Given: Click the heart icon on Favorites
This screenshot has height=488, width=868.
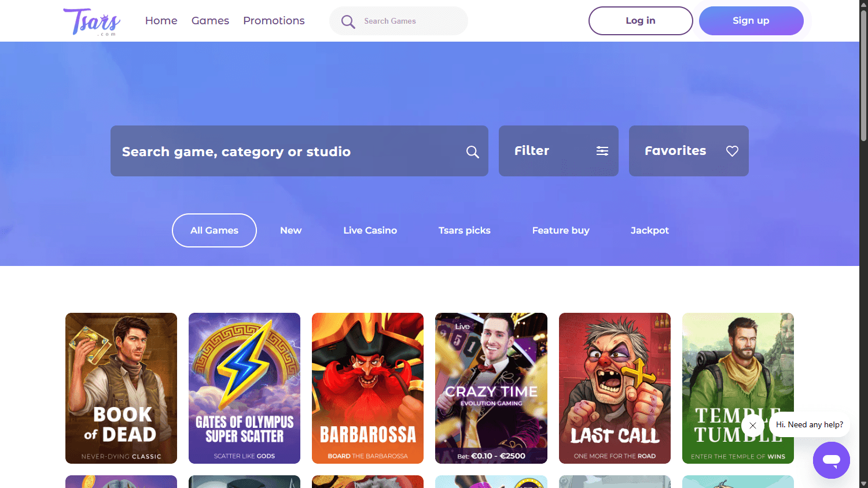Looking at the screenshot, I should [x=732, y=151].
